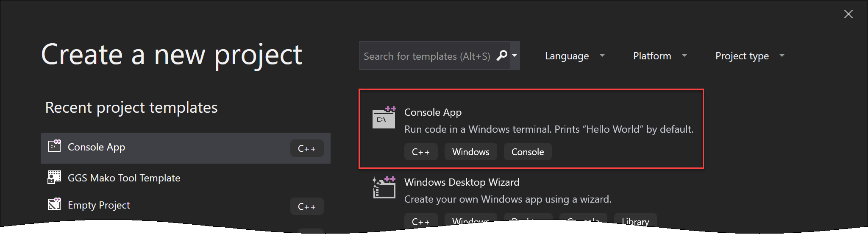The image size is (868, 234).
Task: Close the Create a new project dialog
Action: pyautogui.click(x=848, y=14)
